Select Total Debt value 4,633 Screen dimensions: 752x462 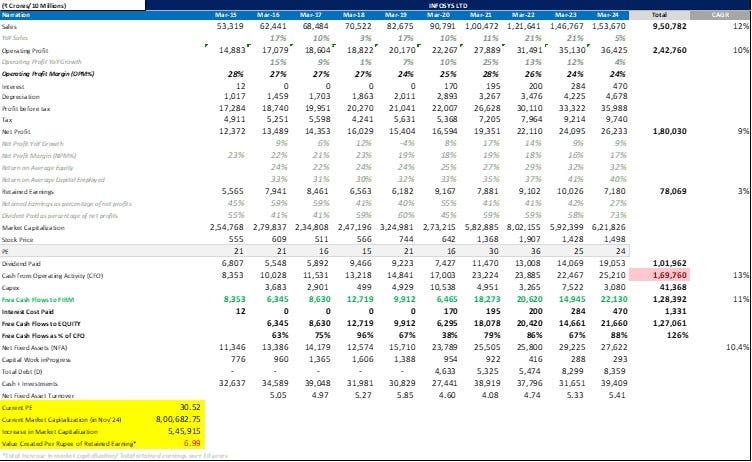[x=446, y=371]
